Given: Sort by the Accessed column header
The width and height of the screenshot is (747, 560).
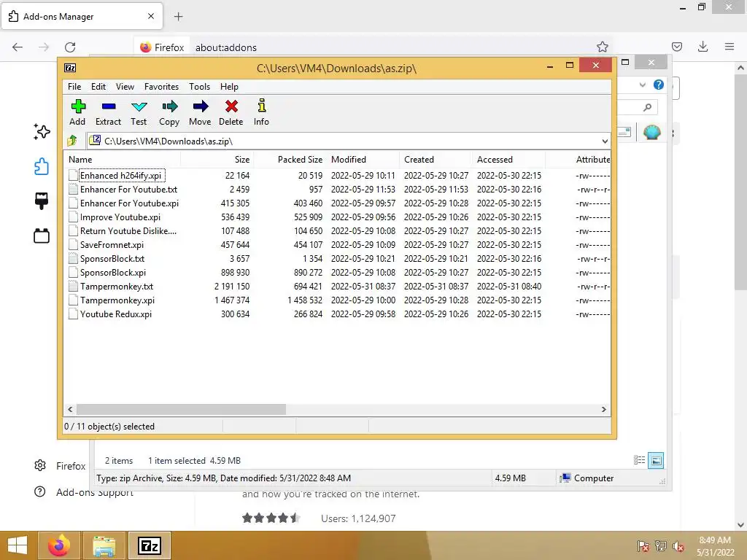Looking at the screenshot, I should tap(508, 160).
